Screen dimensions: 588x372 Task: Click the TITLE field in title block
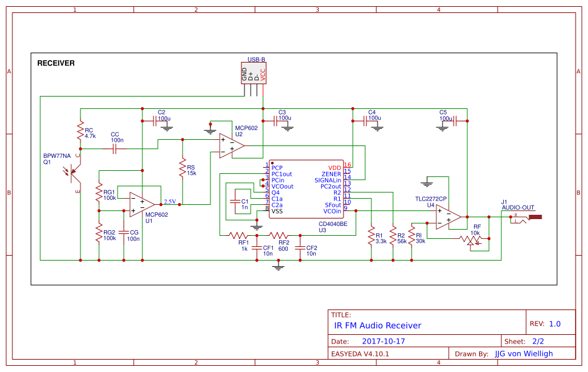tap(343, 314)
